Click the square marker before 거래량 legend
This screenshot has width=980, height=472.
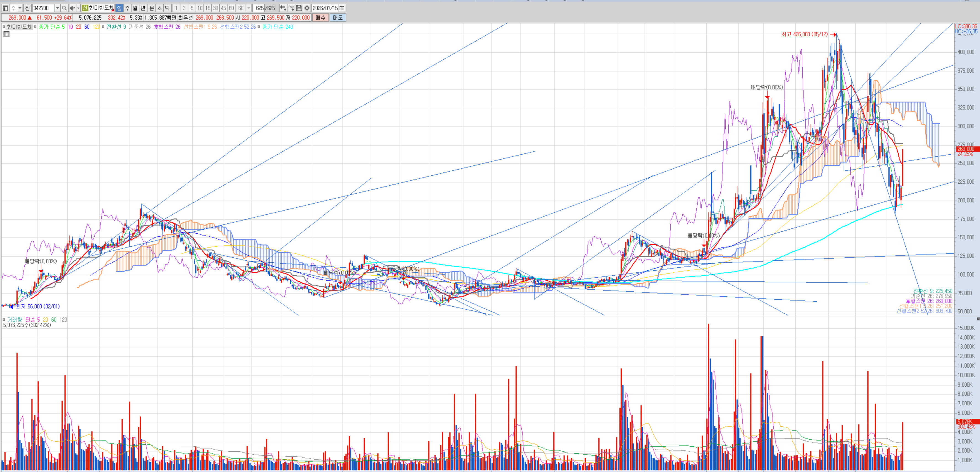pos(4,320)
